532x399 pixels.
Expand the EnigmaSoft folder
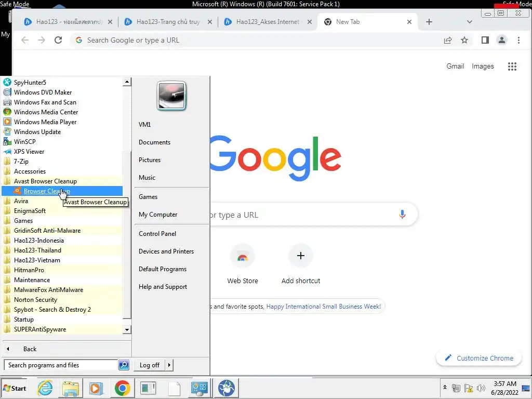click(x=30, y=211)
